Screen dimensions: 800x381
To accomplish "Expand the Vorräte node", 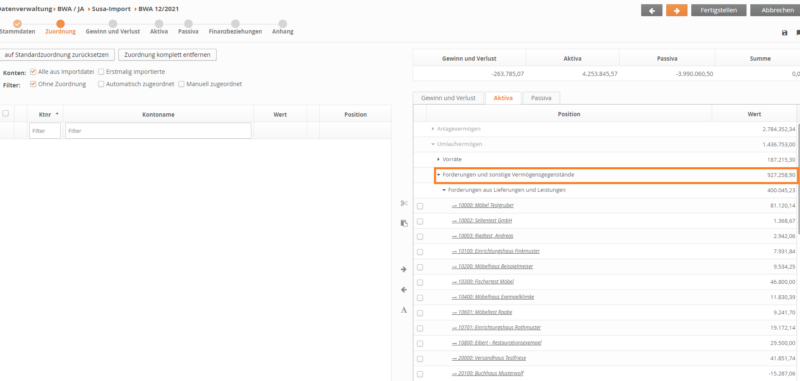I will coord(438,160).
